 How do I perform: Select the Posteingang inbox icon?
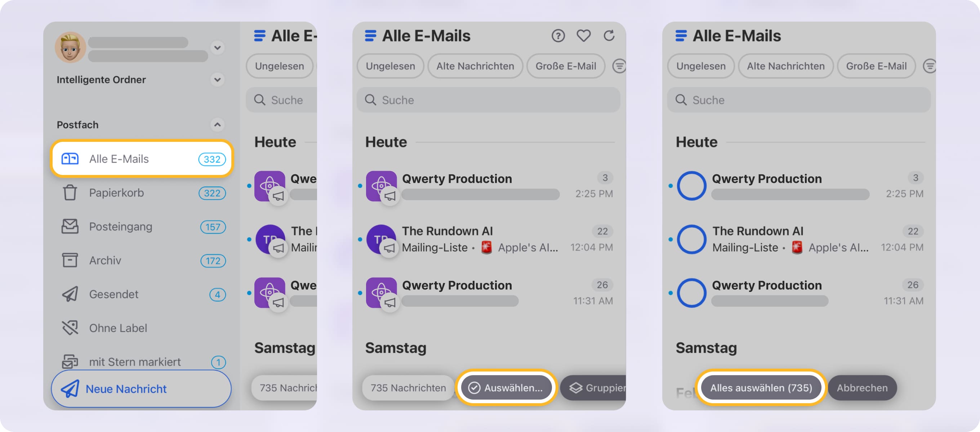[70, 227]
